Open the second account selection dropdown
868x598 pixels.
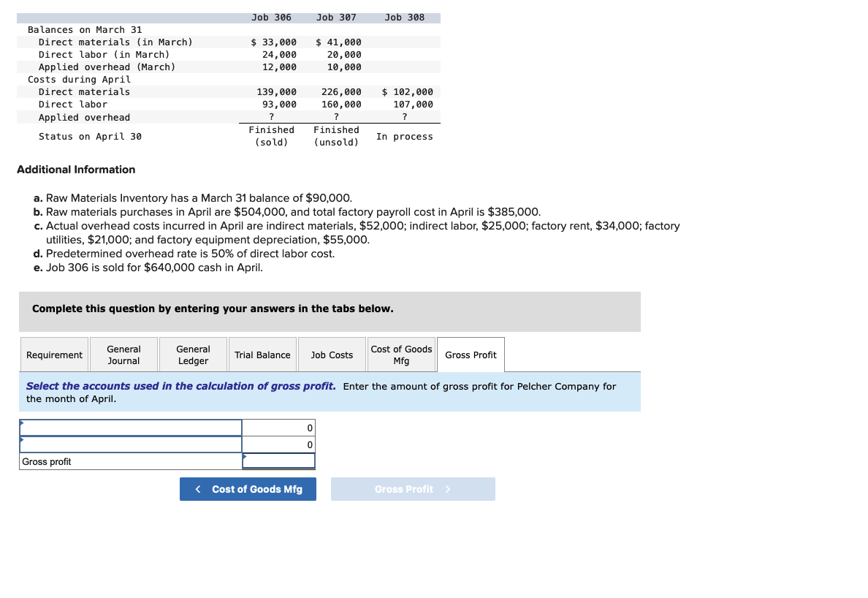(x=22, y=439)
